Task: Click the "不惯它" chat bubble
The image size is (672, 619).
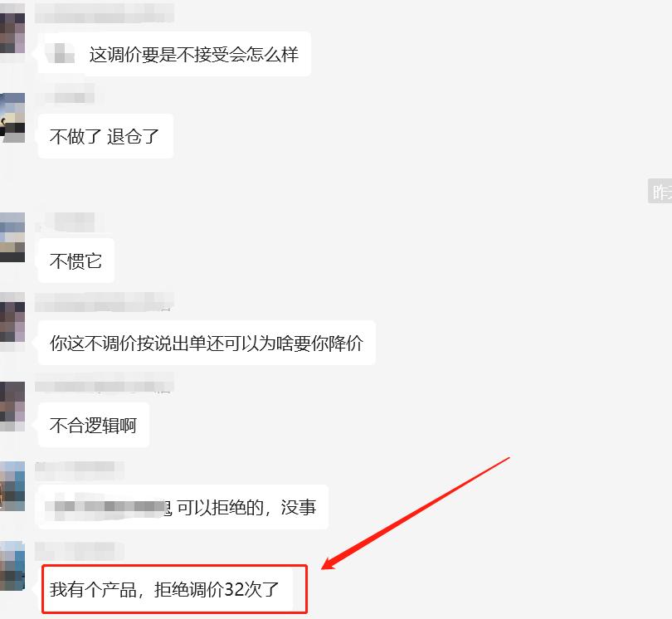Action: (75, 261)
